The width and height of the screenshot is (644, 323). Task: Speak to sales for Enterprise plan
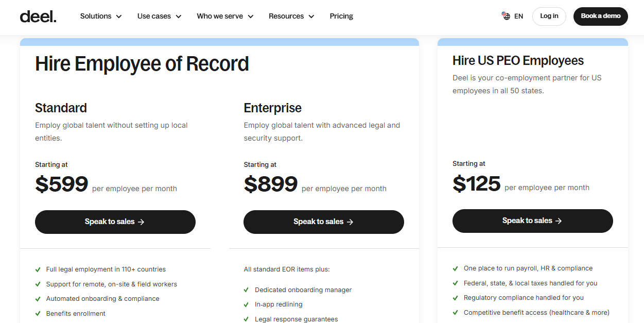[x=324, y=222]
